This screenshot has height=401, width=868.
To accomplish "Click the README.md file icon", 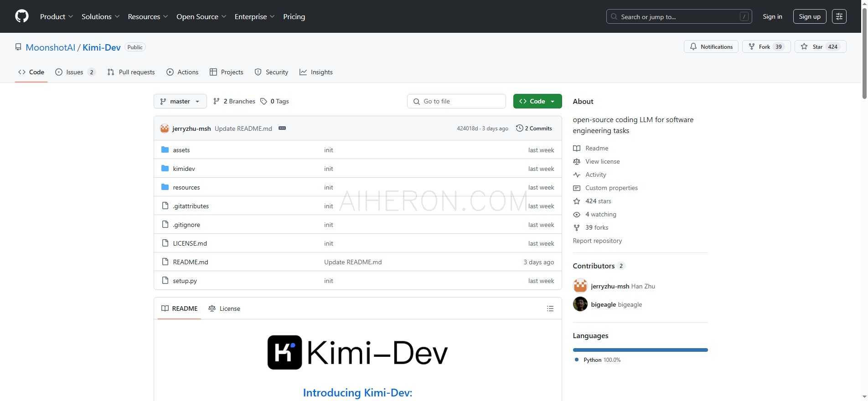I will pyautogui.click(x=165, y=262).
